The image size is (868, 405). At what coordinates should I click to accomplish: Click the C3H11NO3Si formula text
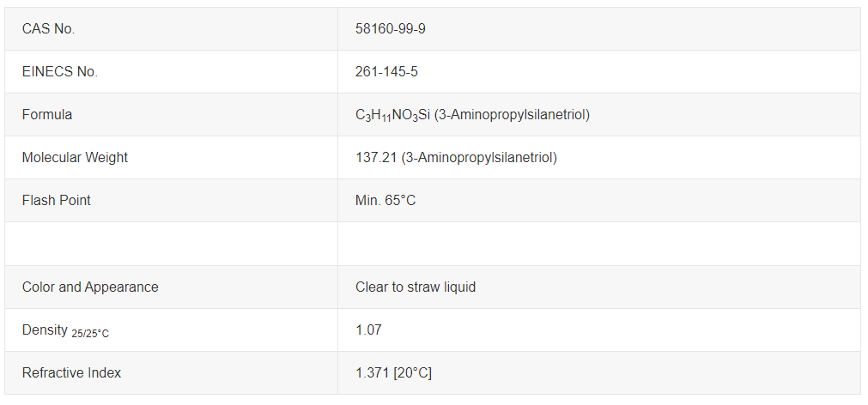click(x=392, y=115)
